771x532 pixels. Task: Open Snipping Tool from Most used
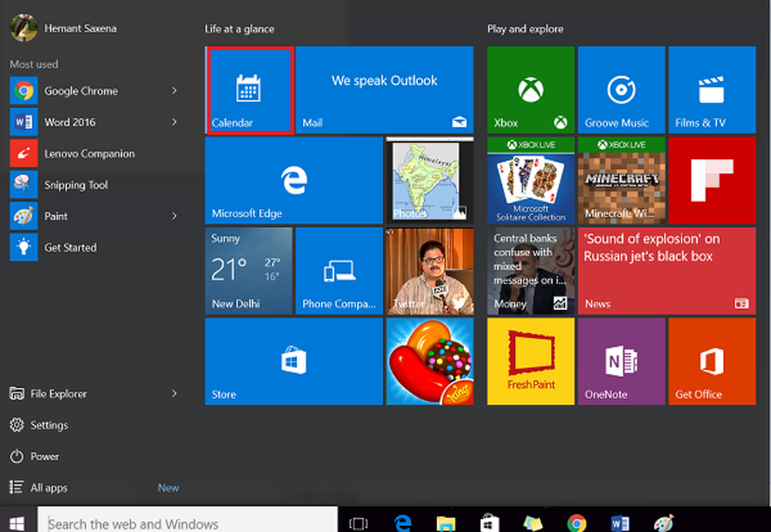76,185
